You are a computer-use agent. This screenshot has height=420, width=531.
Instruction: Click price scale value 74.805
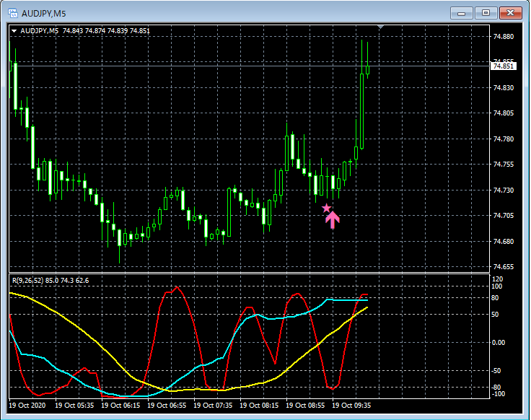tap(504, 113)
